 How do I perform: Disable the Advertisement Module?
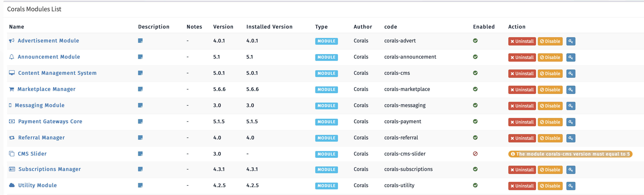coord(550,41)
